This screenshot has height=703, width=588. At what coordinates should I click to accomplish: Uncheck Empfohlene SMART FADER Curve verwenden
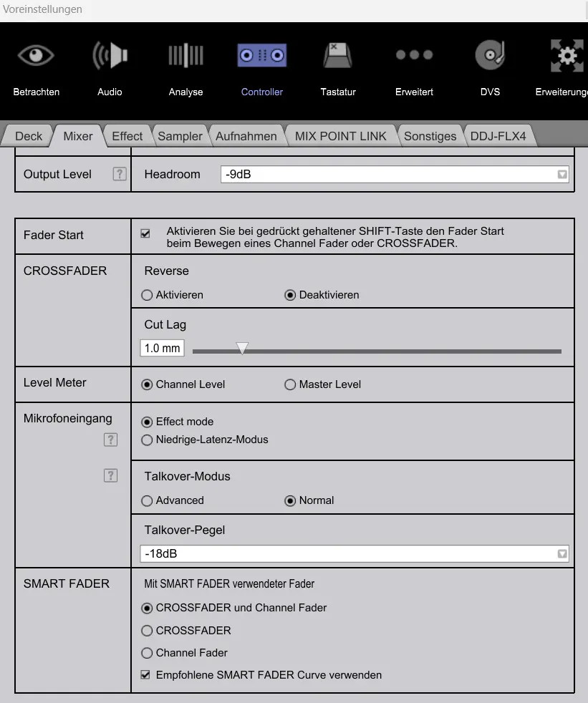(145, 675)
